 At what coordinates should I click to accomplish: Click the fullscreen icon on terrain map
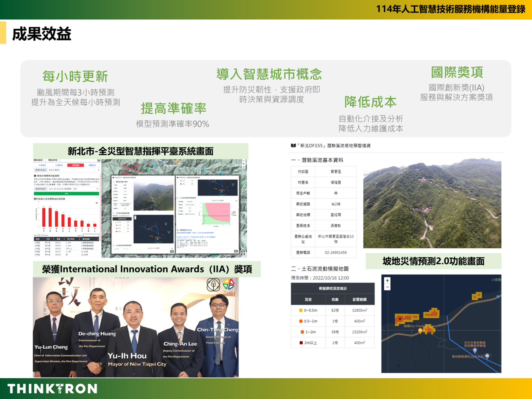pos(243,253)
